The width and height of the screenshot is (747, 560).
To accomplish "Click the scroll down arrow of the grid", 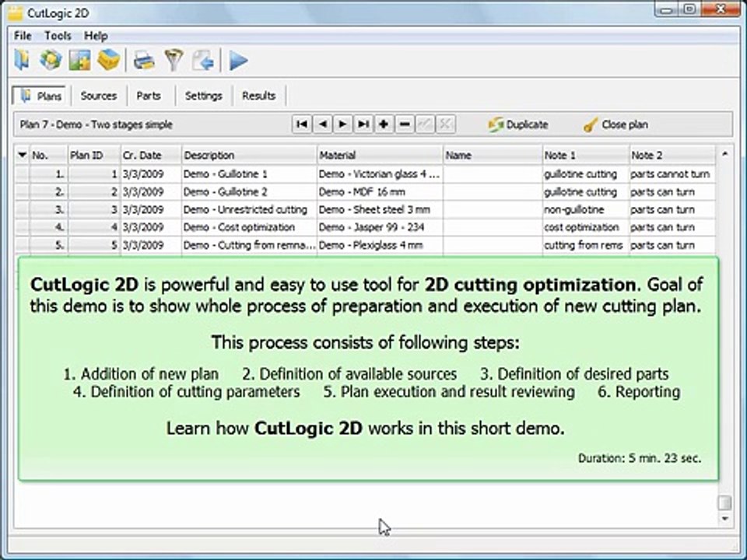I will click(724, 519).
